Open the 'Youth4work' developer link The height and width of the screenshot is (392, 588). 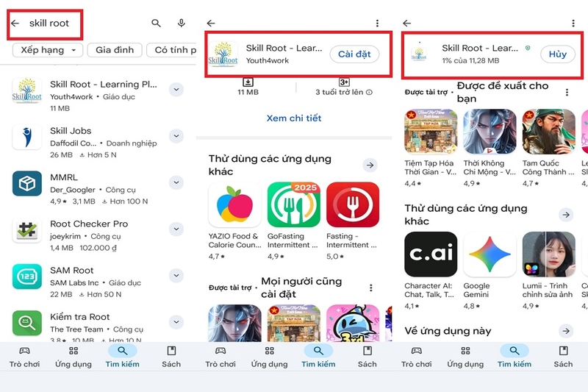point(268,60)
